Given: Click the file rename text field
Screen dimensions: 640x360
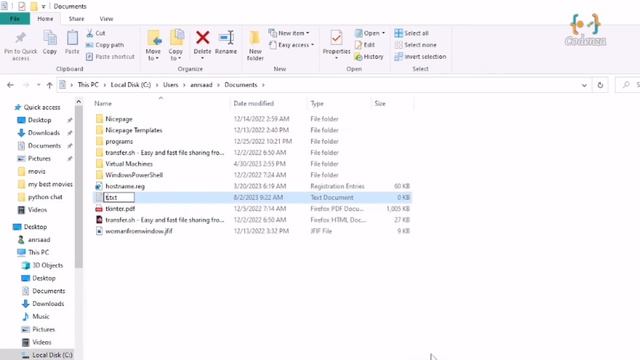Looking at the screenshot, I should point(119,198).
